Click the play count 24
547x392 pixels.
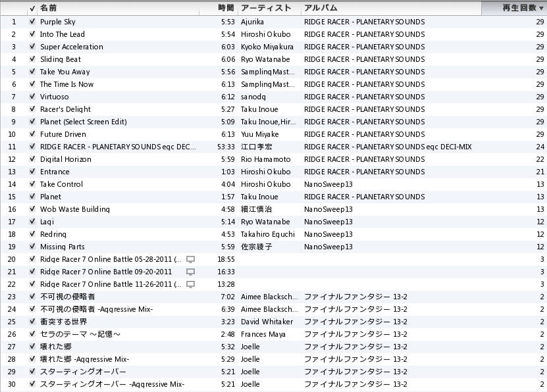540,147
